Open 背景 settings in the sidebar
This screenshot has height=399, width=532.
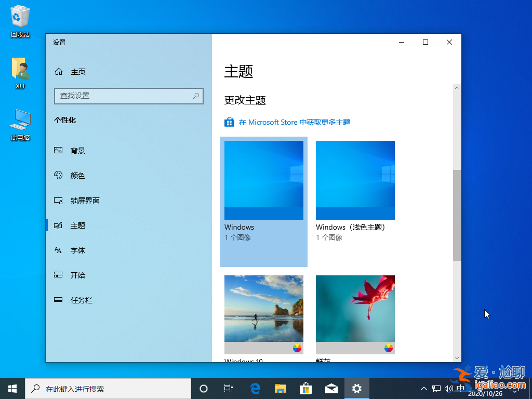coord(77,150)
